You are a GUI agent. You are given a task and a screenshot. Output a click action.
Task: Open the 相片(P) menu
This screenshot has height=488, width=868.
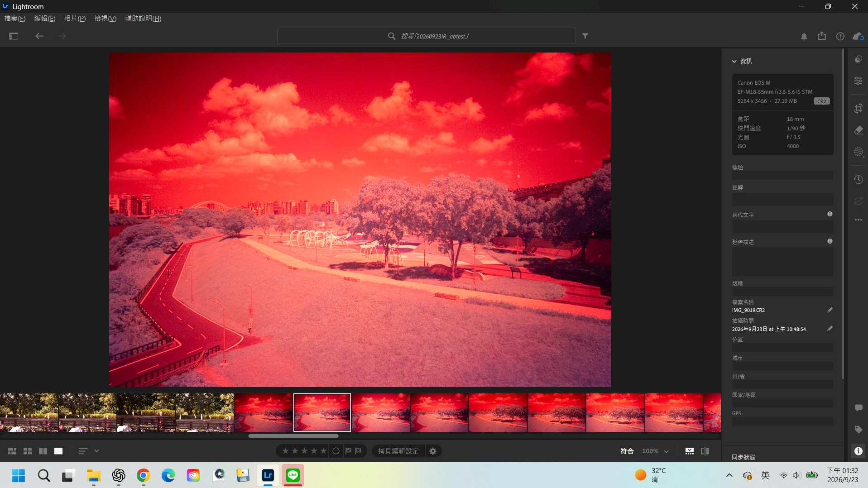(x=75, y=19)
